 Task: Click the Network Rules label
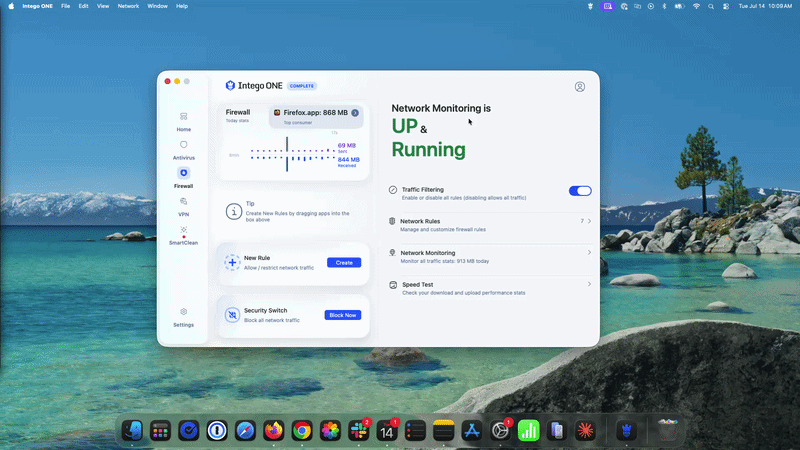pyautogui.click(x=420, y=221)
